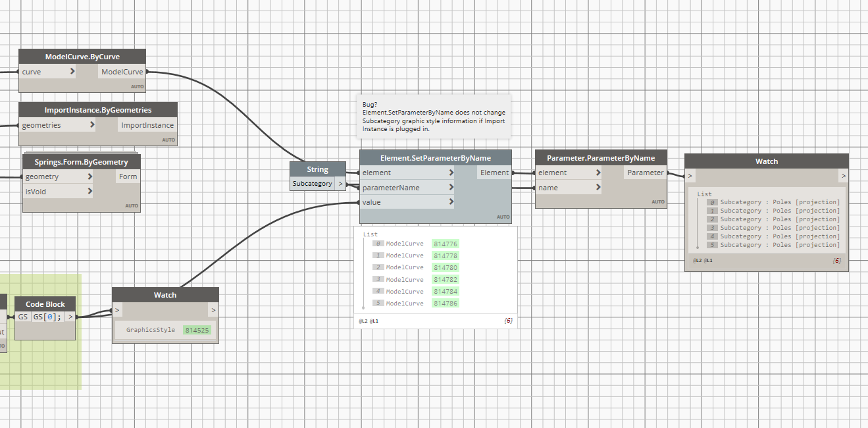
Task: Click the {6} count in Subcategory Watch
Action: pyautogui.click(x=836, y=261)
